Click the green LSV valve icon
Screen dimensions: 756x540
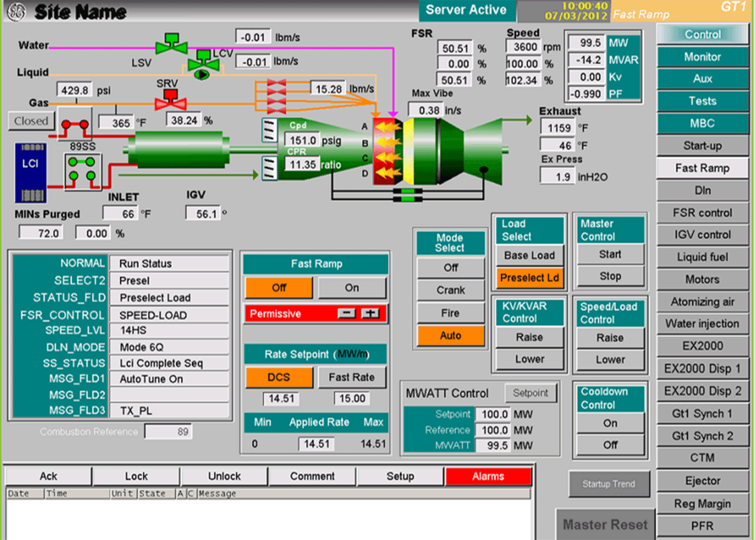pos(171,45)
